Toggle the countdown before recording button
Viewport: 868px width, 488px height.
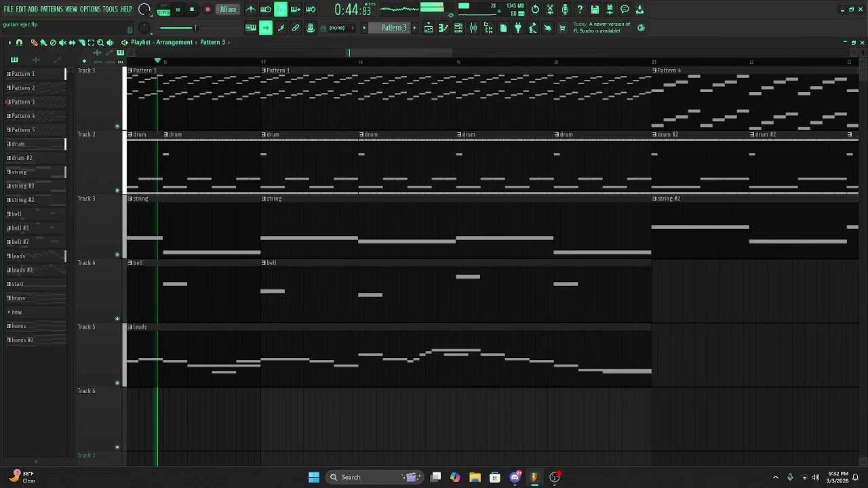pyautogui.click(x=281, y=9)
